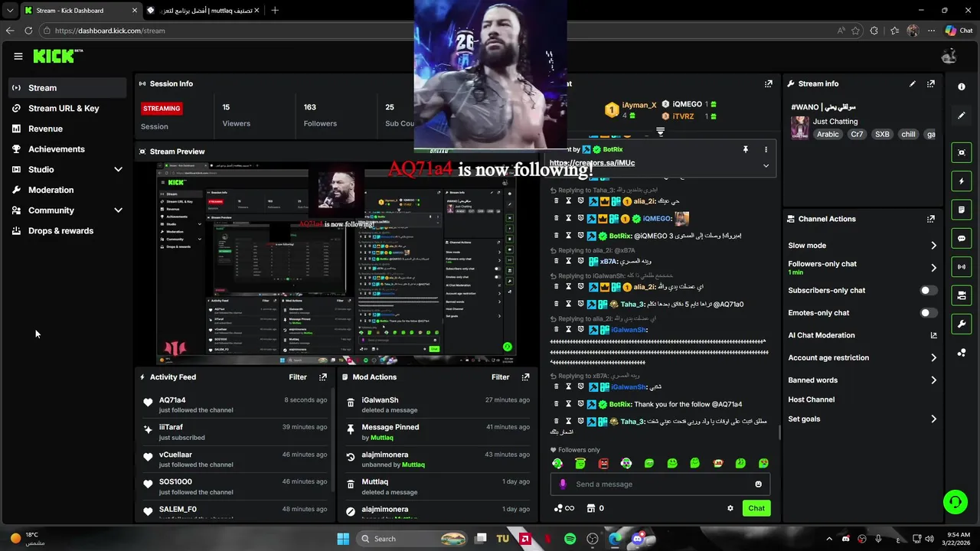Pop out the Activity Feed panel

click(323, 377)
